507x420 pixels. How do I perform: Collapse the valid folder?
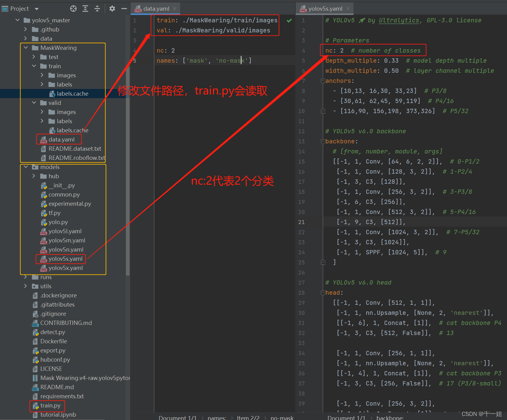[x=34, y=103]
